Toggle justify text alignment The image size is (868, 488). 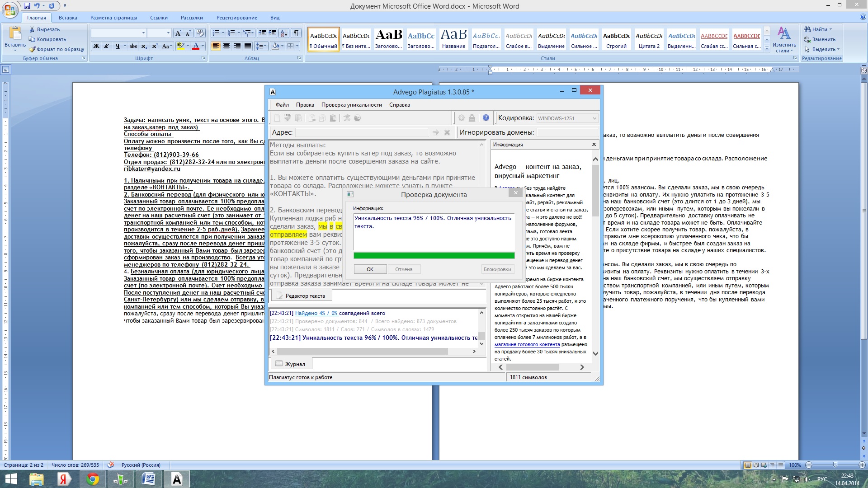coord(247,46)
